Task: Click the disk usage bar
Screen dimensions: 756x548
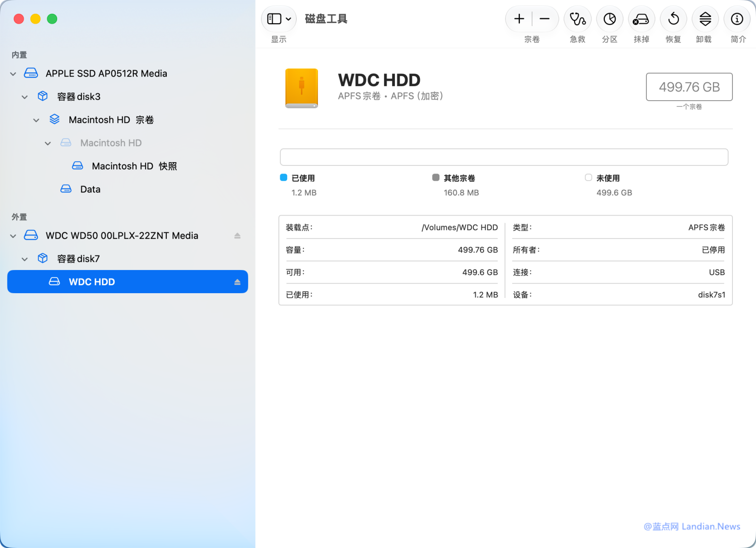Action: click(x=504, y=157)
